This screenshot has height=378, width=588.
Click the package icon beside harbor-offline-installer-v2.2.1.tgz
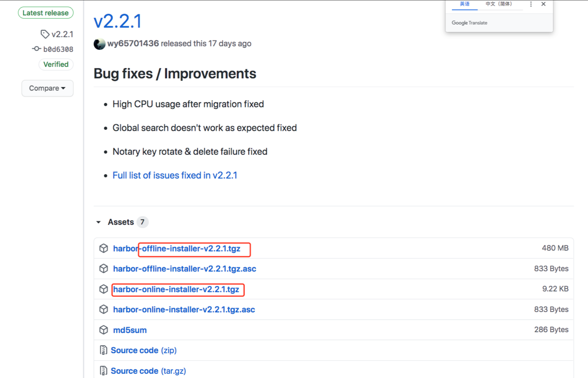click(104, 248)
